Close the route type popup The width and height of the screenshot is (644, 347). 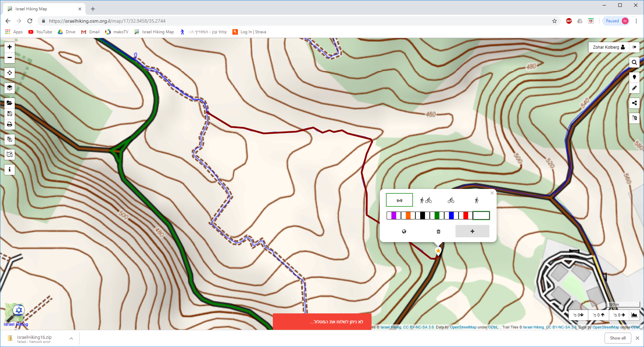coord(492,193)
